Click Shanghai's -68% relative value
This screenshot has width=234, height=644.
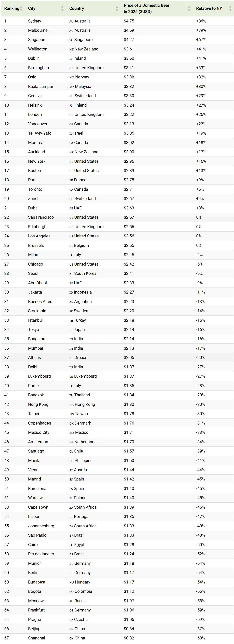[x=200, y=638]
